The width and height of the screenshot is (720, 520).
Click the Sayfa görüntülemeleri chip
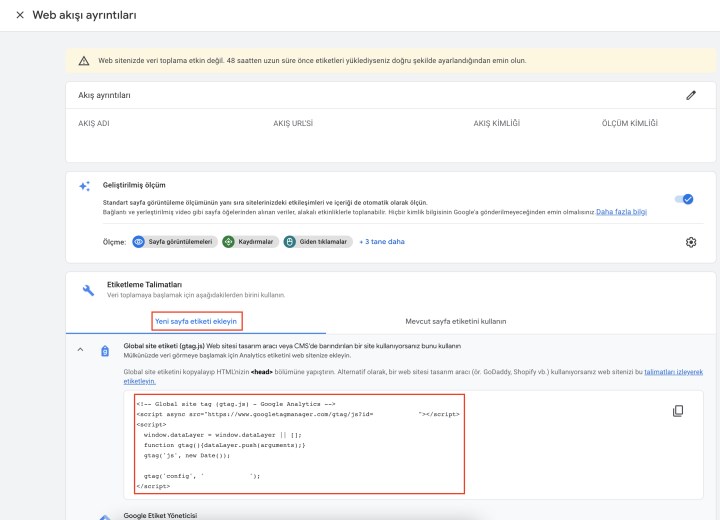pyautogui.click(x=175, y=242)
